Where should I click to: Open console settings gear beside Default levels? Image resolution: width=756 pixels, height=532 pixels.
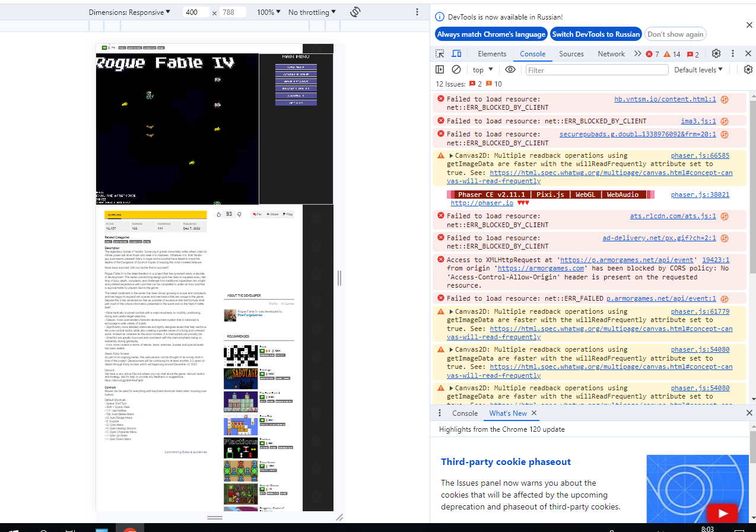pyautogui.click(x=748, y=69)
